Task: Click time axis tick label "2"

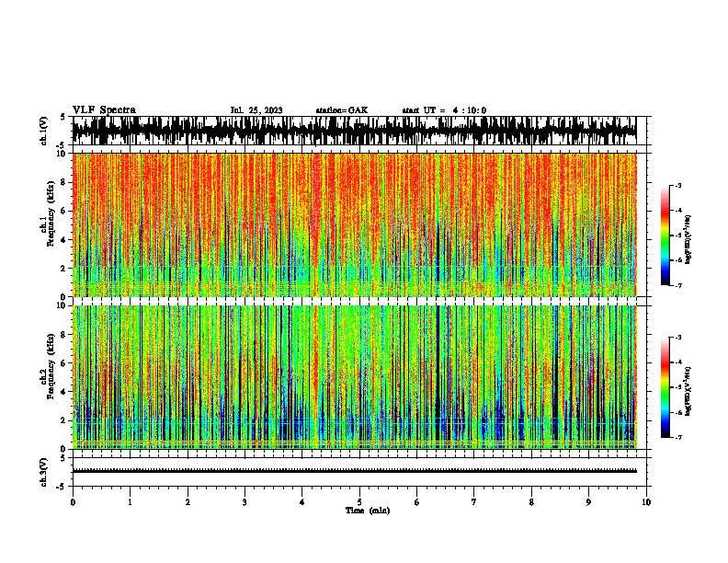Action: pyautogui.click(x=188, y=502)
